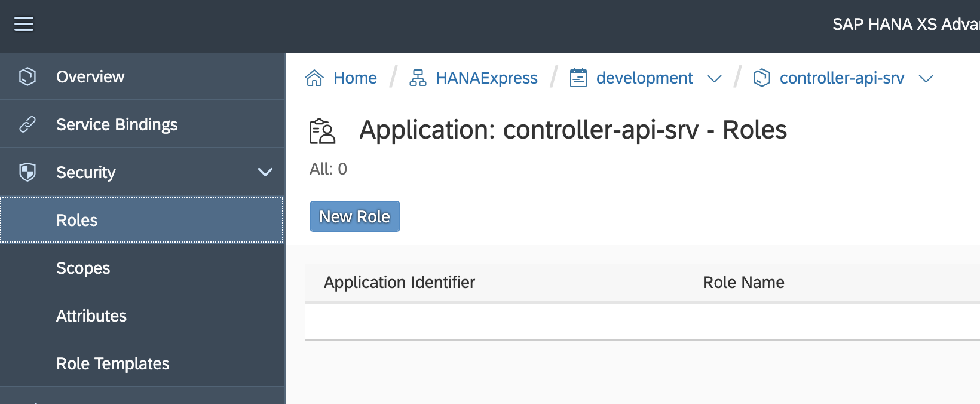Click the Role Name column header
Screen dimensions: 980x404
click(743, 282)
